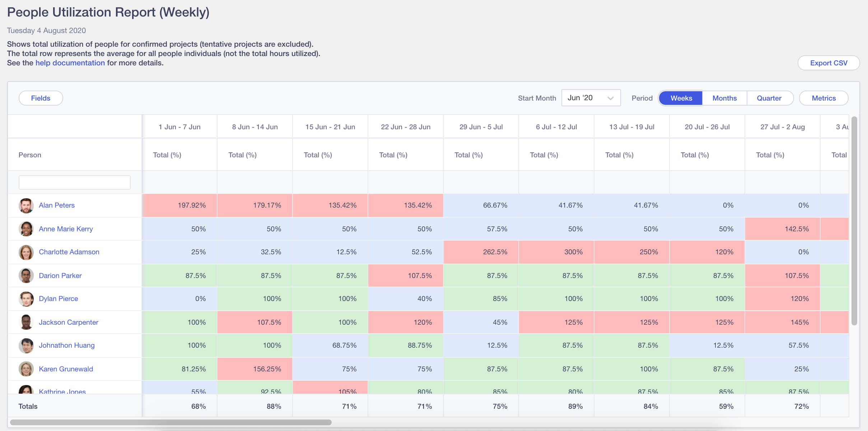Click Anne Marie Kerry's avatar
Viewport: 868px width, 431px height.
[26, 229]
